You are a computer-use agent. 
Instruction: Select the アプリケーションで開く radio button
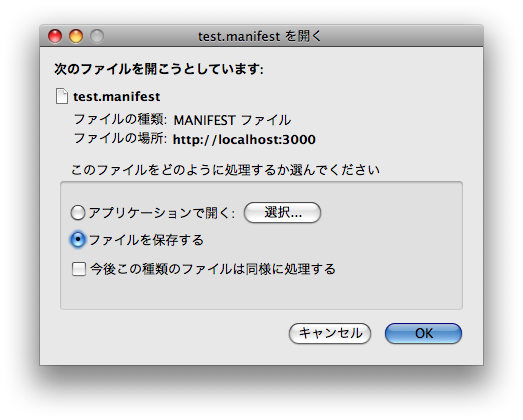tap(78, 213)
